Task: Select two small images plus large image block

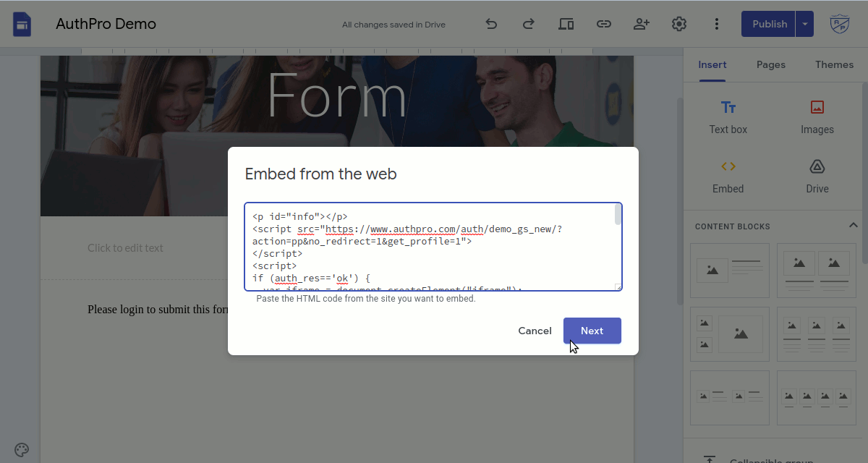Action: tap(730, 334)
